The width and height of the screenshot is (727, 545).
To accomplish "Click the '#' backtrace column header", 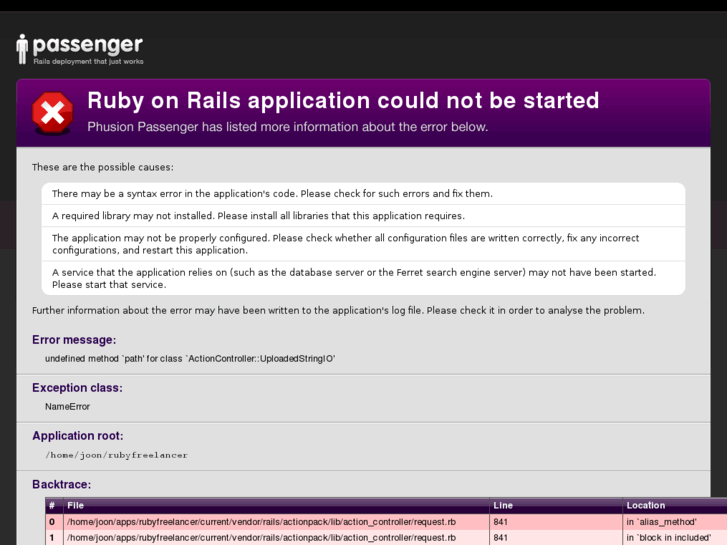I will (x=52, y=505).
